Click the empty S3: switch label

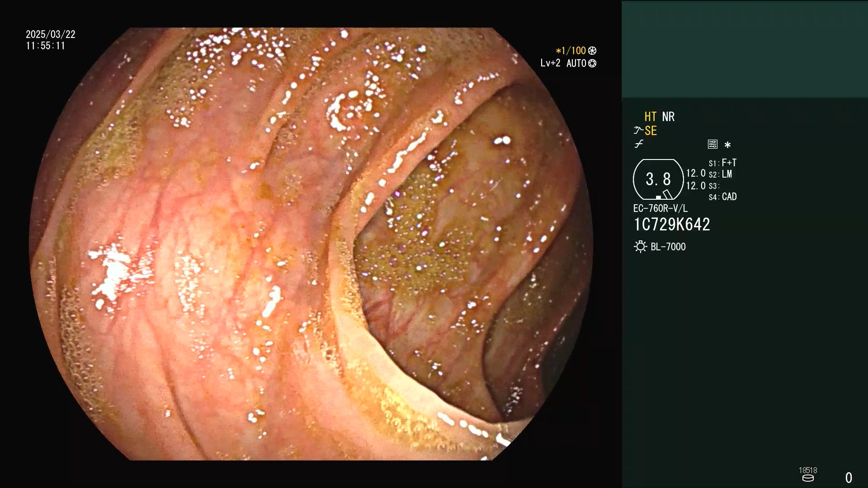click(x=714, y=186)
